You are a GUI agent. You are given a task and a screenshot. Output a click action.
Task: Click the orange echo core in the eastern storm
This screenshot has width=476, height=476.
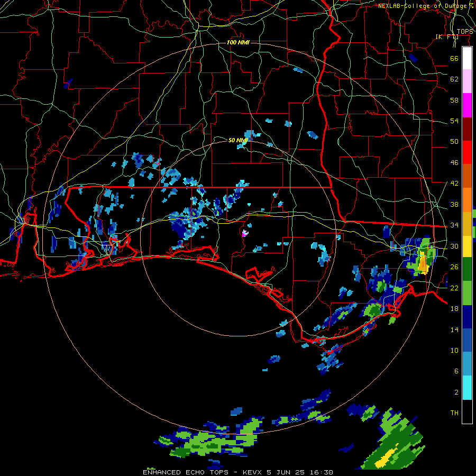422,263
